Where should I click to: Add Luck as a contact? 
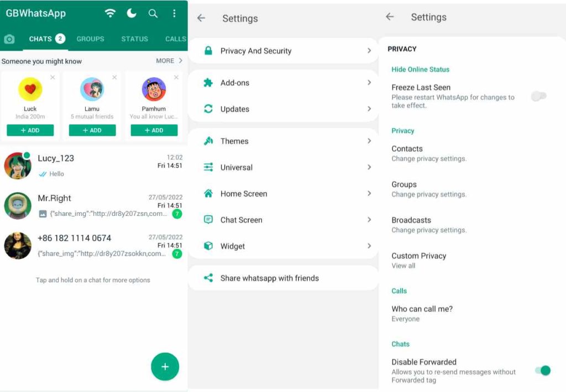pos(30,130)
